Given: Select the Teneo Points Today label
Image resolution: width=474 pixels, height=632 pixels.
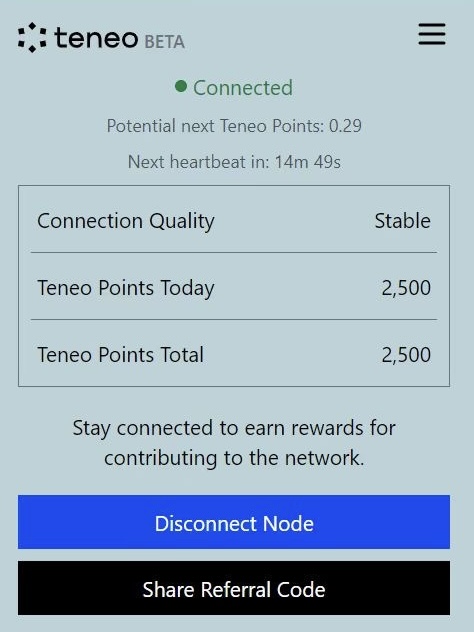Looking at the screenshot, I should 126,288.
